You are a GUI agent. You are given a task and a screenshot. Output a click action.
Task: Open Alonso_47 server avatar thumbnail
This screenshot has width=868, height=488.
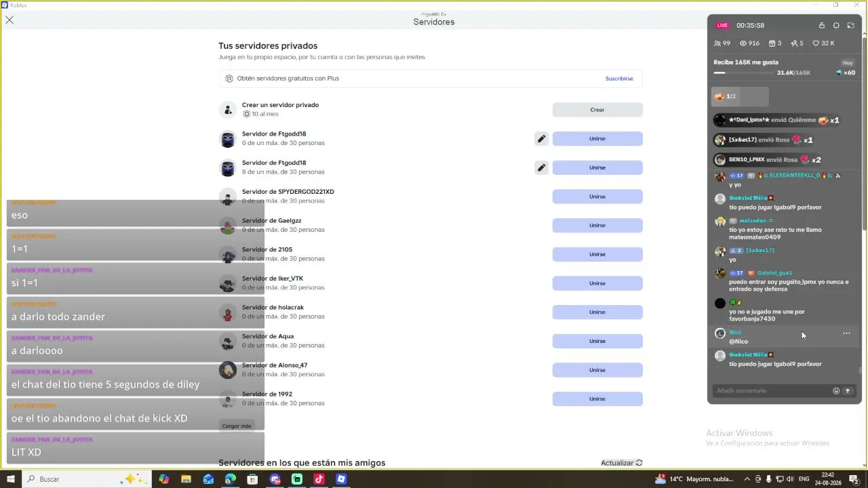click(x=228, y=370)
